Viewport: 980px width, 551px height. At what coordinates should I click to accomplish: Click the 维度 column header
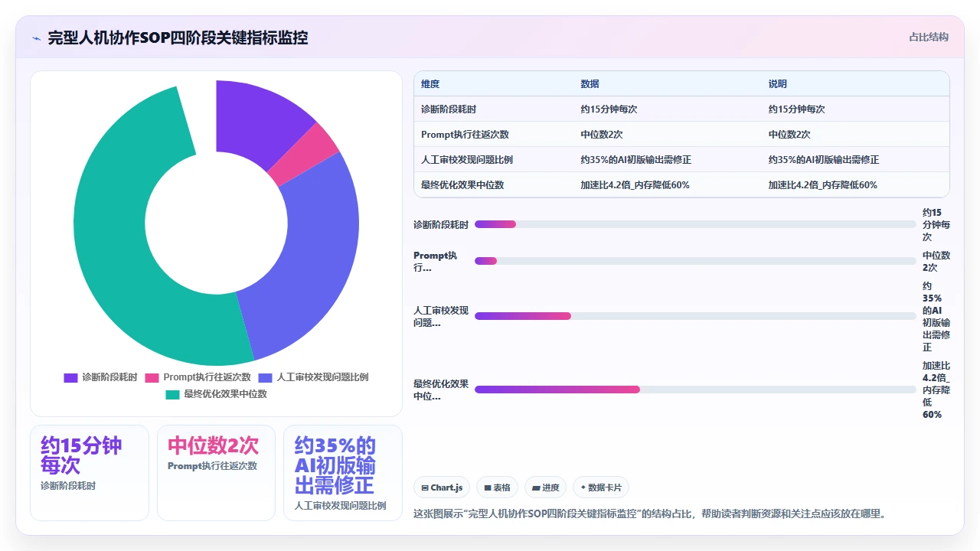430,84
